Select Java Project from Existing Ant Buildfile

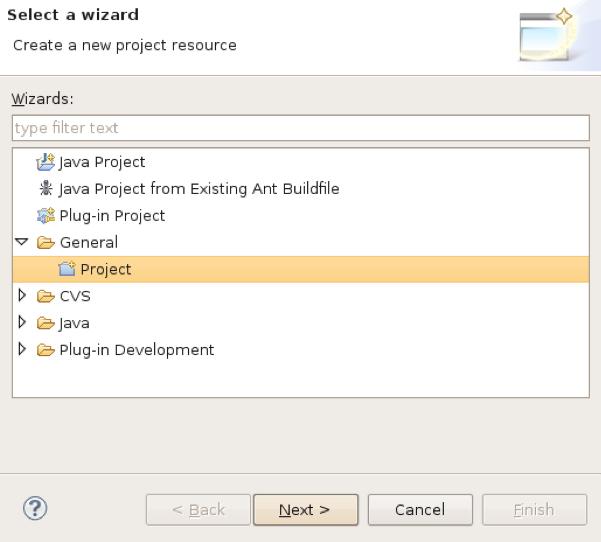coord(199,189)
